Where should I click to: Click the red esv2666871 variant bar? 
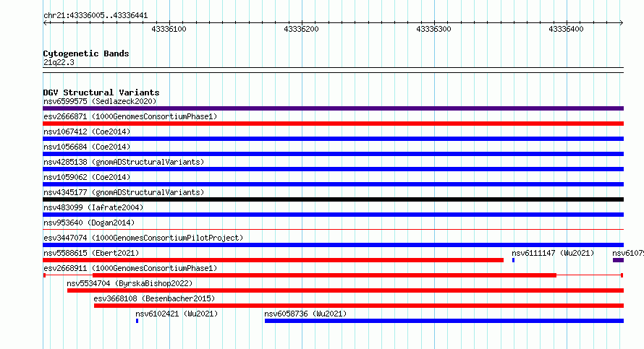[x=333, y=124]
